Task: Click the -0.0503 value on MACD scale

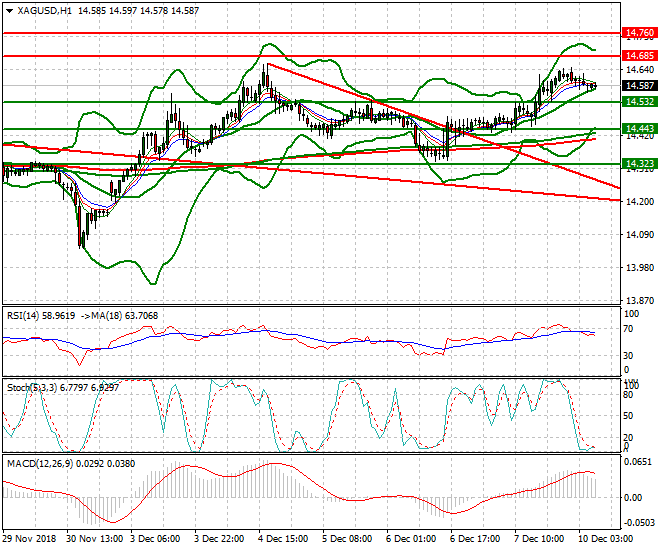Action: tap(638, 523)
